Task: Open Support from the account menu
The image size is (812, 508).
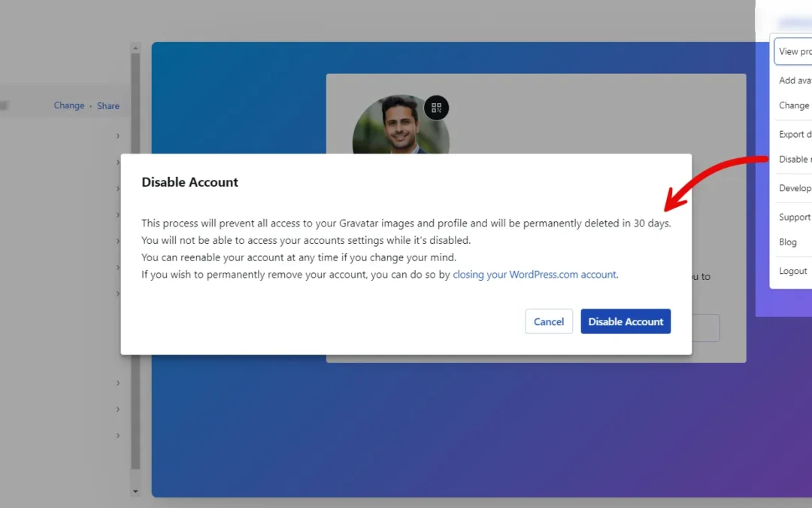Action: (x=795, y=217)
